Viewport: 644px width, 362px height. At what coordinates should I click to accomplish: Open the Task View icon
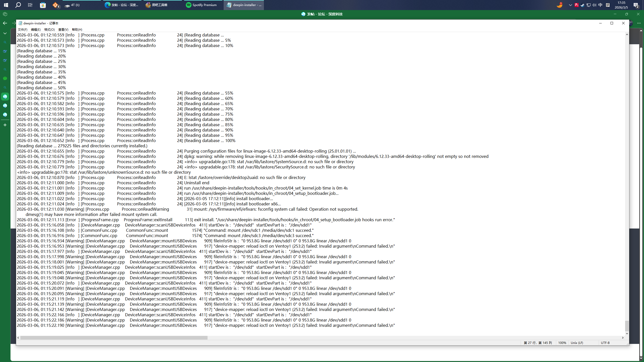click(x=30, y=5)
